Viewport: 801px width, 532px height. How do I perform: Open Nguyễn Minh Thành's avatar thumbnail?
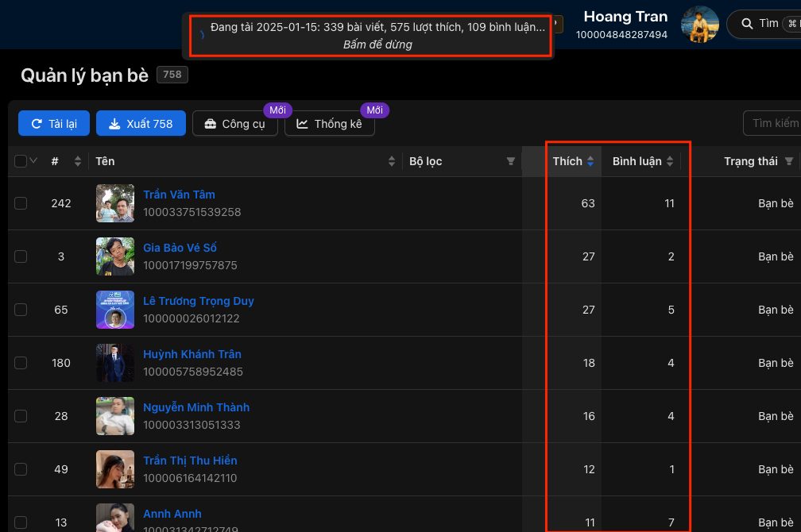(x=115, y=416)
